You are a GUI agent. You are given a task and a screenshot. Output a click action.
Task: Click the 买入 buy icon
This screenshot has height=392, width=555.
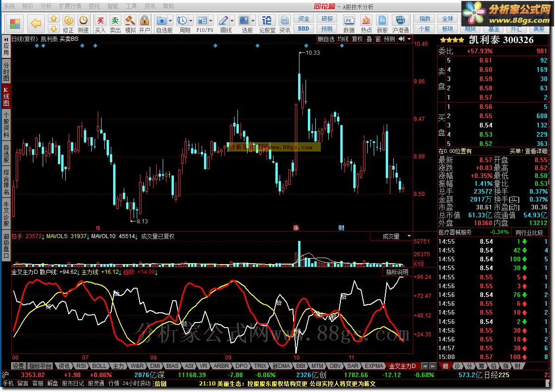101,24
